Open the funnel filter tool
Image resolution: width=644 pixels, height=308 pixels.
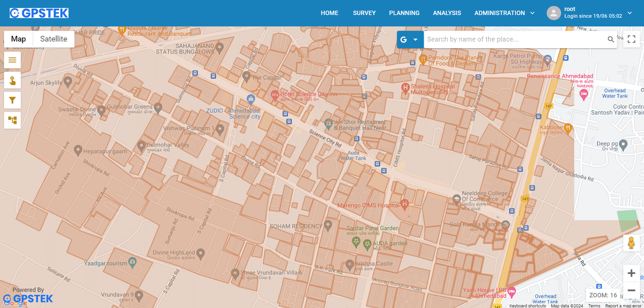pos(12,100)
